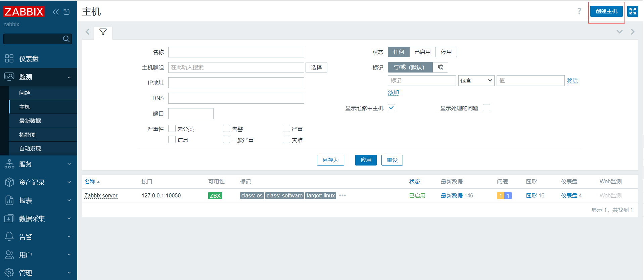Click the sort arrow by 名称 column
The height and width of the screenshot is (280, 644).
click(98, 182)
